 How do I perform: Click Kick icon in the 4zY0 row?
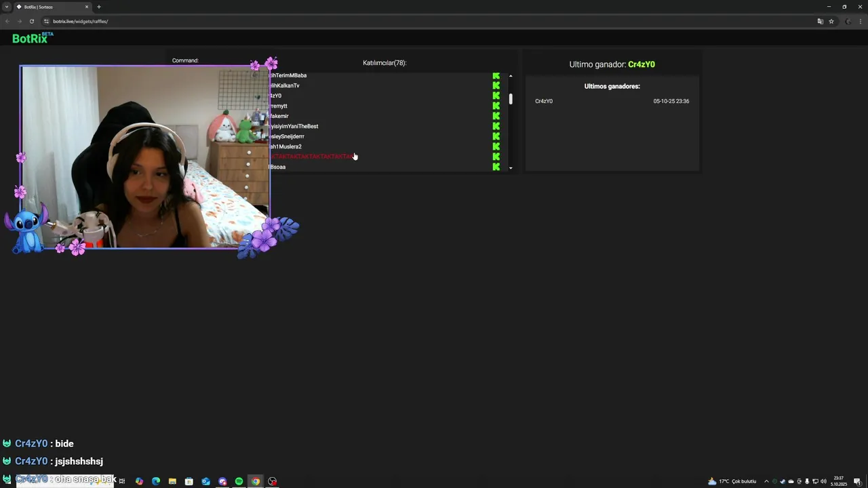496,96
